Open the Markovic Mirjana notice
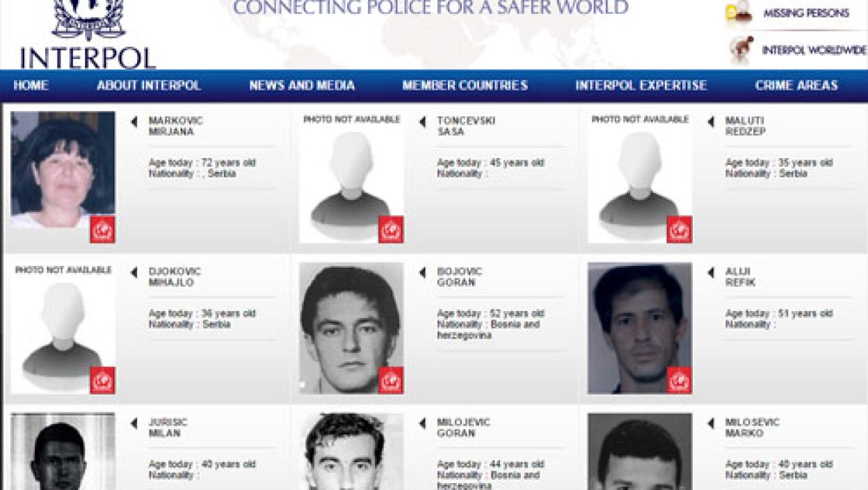The height and width of the screenshot is (490, 868). point(176,126)
